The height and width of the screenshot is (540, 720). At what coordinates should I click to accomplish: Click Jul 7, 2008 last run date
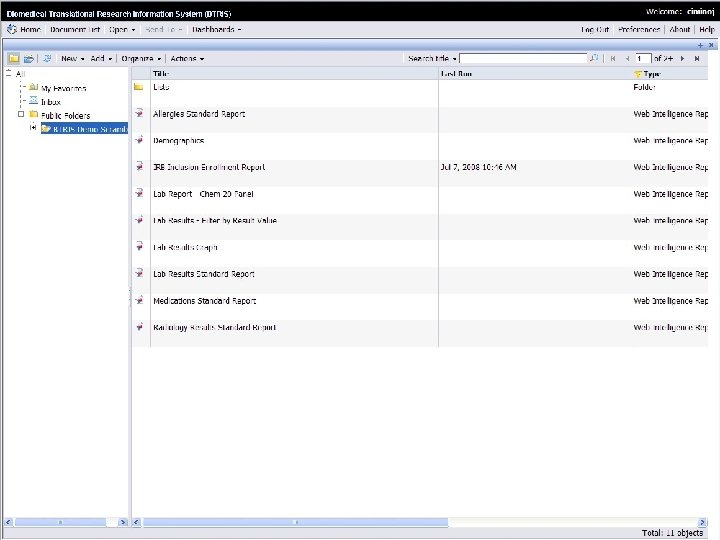[478, 167]
